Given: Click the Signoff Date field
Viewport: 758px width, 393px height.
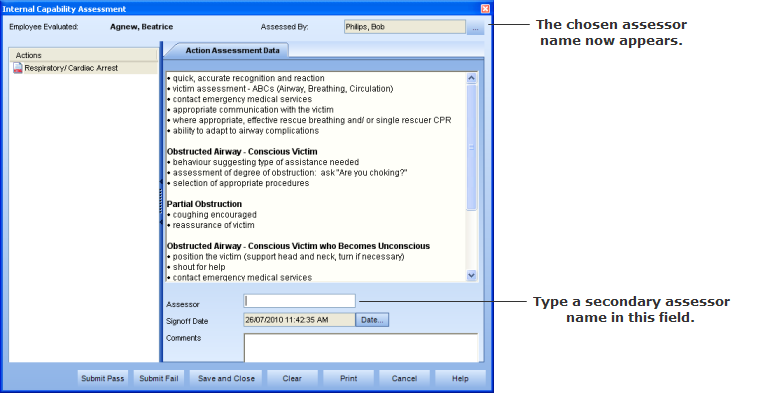Looking at the screenshot, I should (x=299, y=320).
